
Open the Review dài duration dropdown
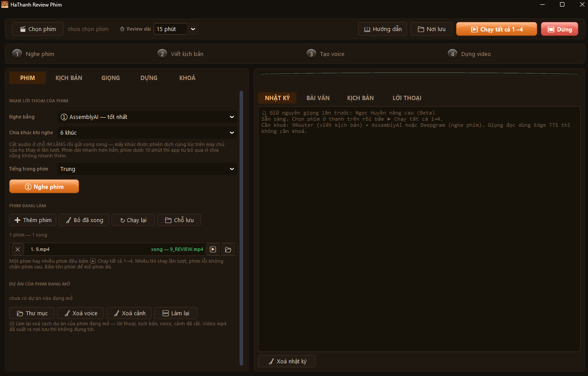176,29
